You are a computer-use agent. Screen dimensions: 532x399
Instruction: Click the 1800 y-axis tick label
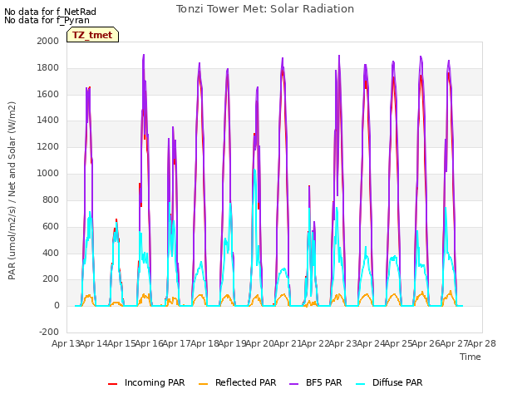(x=48, y=68)
